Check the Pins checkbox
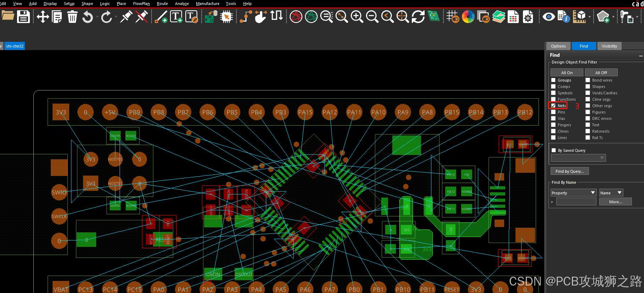This screenshot has width=644, height=293. 553,112
